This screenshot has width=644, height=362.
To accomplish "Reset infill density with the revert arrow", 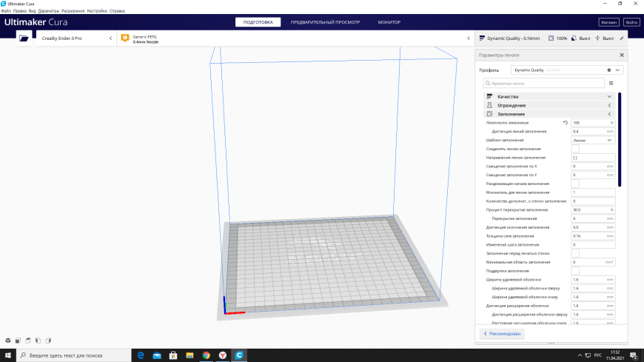I will pos(566,123).
